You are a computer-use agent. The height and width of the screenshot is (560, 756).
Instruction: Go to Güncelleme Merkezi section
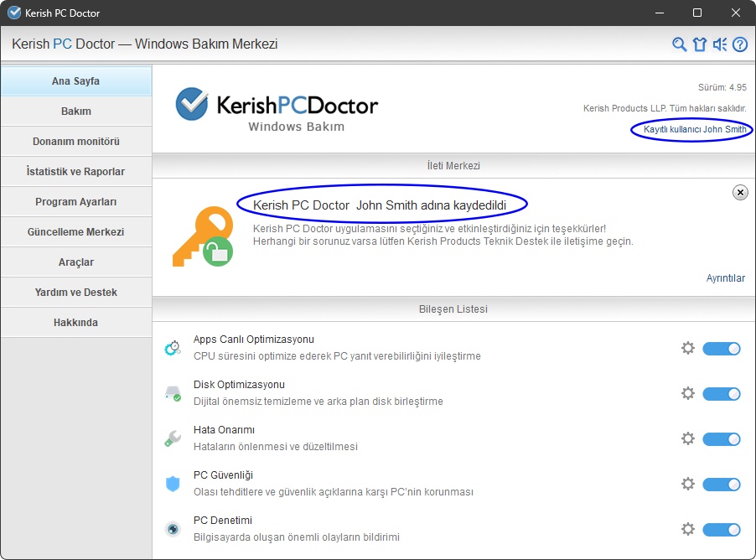click(76, 232)
